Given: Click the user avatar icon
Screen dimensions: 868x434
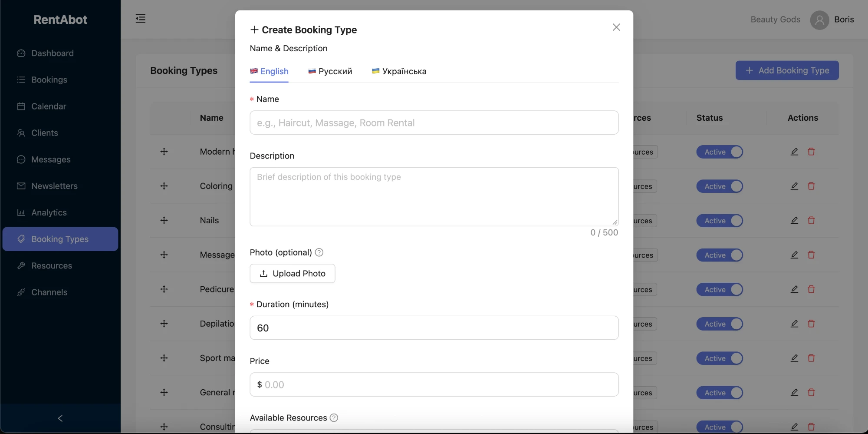Looking at the screenshot, I should click(819, 20).
